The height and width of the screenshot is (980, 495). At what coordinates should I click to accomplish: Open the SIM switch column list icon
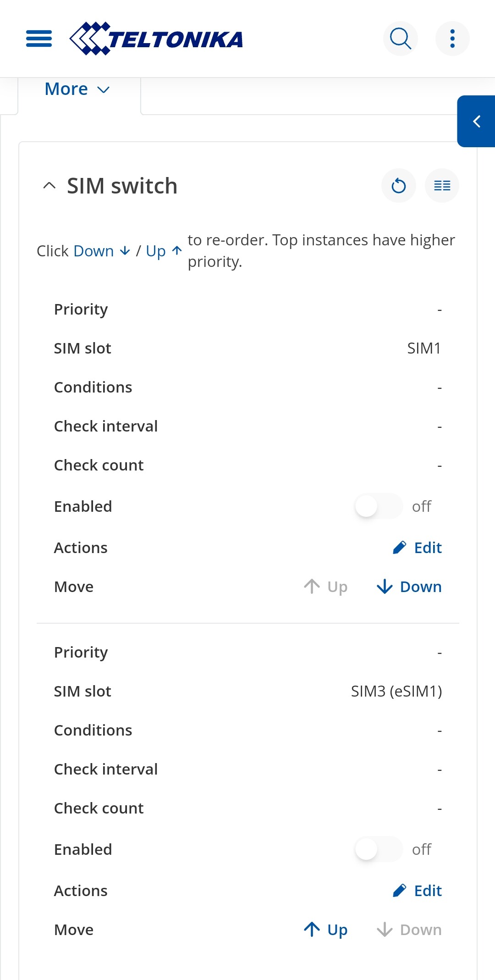tap(442, 186)
